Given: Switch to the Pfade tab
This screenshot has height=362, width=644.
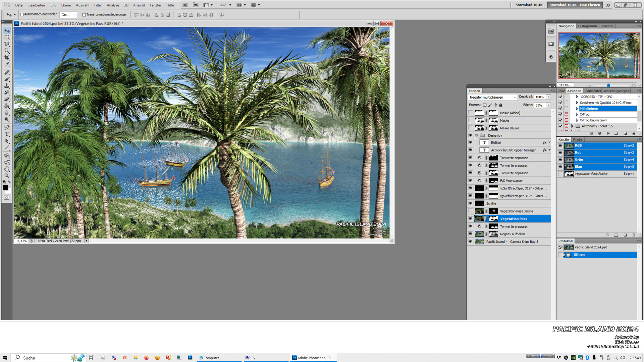Looking at the screenshot, I should (x=578, y=139).
